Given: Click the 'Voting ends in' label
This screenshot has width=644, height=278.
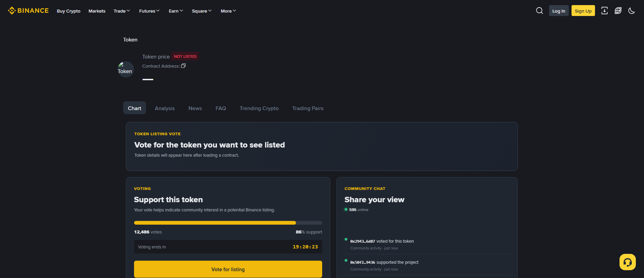Looking at the screenshot, I should click(152, 247).
